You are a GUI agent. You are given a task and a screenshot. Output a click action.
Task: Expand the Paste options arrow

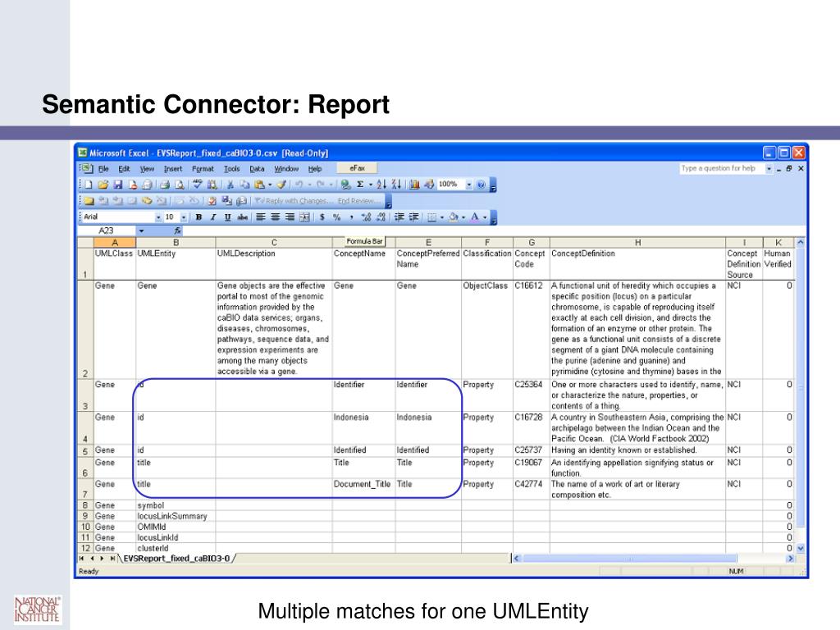pyautogui.click(x=269, y=185)
